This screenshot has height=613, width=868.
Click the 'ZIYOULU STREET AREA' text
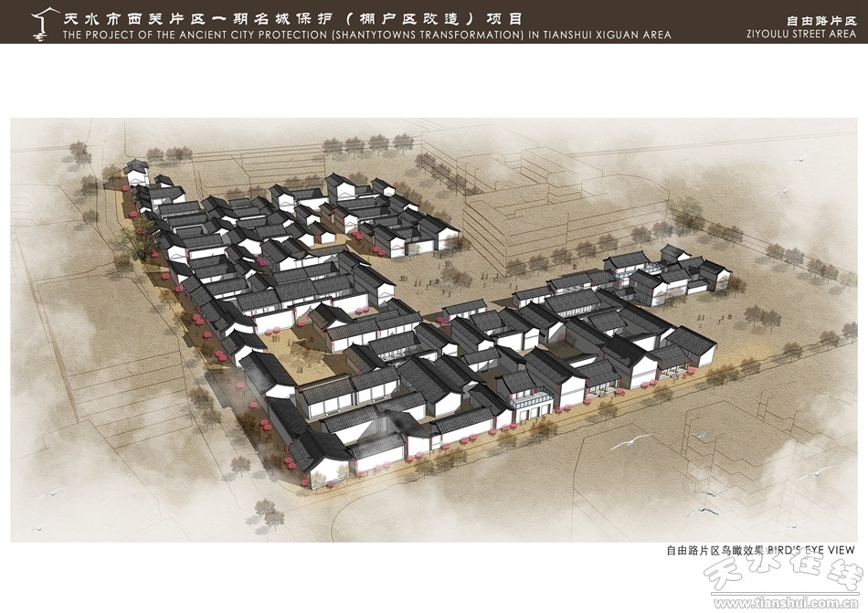coord(800,34)
